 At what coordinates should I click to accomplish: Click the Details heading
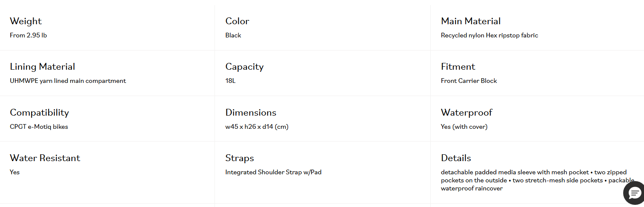coord(455,158)
